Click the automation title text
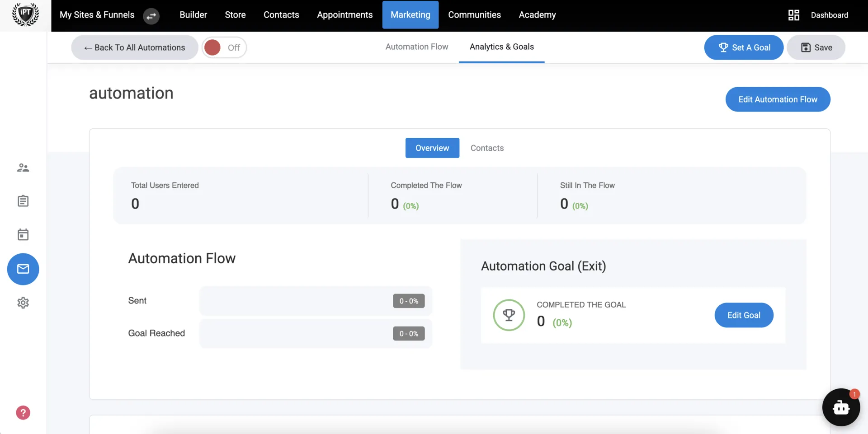Image resolution: width=868 pixels, height=434 pixels. point(131,93)
